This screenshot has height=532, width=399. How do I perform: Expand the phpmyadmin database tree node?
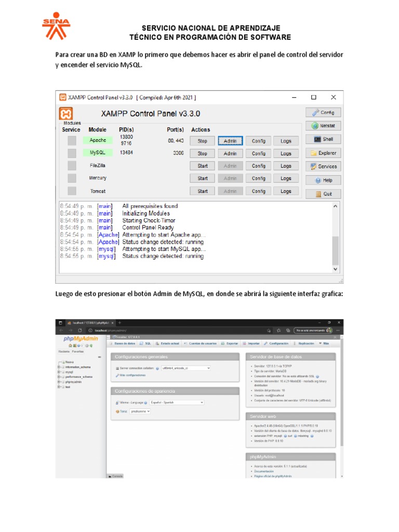(59, 382)
